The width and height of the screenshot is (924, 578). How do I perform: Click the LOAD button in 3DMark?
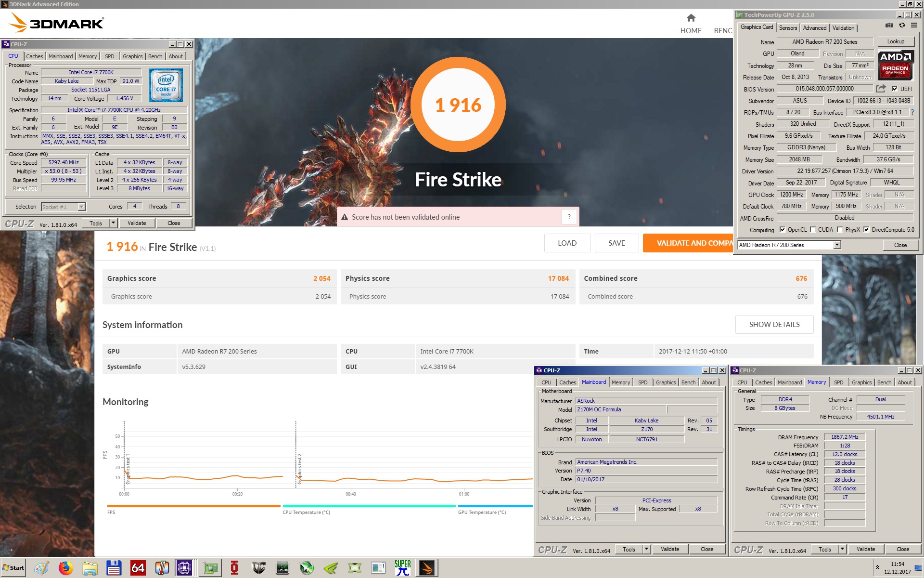[x=567, y=243]
